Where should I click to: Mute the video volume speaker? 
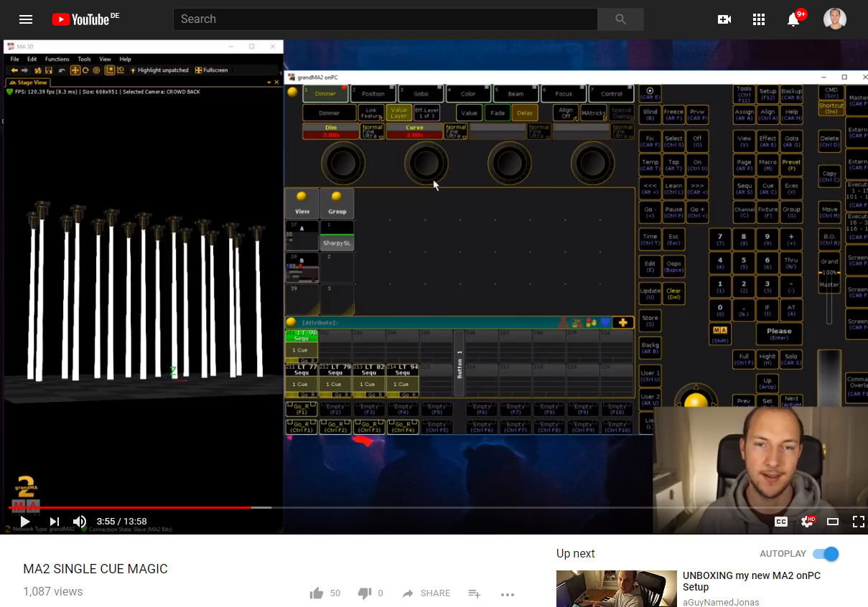[x=80, y=522]
